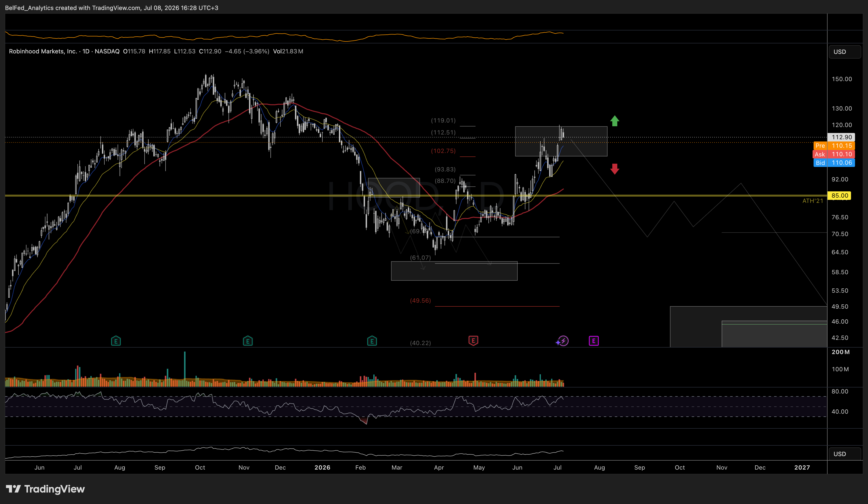Click the 58.50 price axis label

[840, 272]
